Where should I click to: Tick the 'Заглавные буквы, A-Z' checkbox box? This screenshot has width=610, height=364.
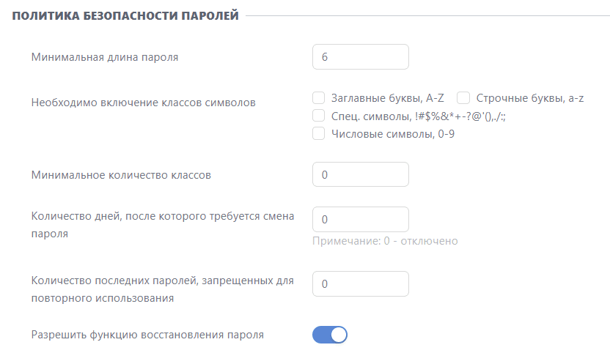(x=318, y=98)
